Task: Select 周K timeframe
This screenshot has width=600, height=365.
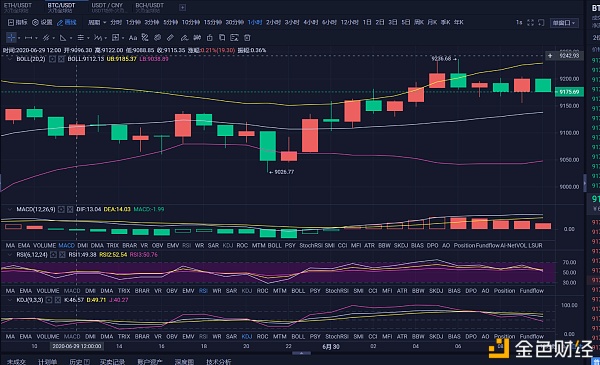Action: tap(419, 23)
